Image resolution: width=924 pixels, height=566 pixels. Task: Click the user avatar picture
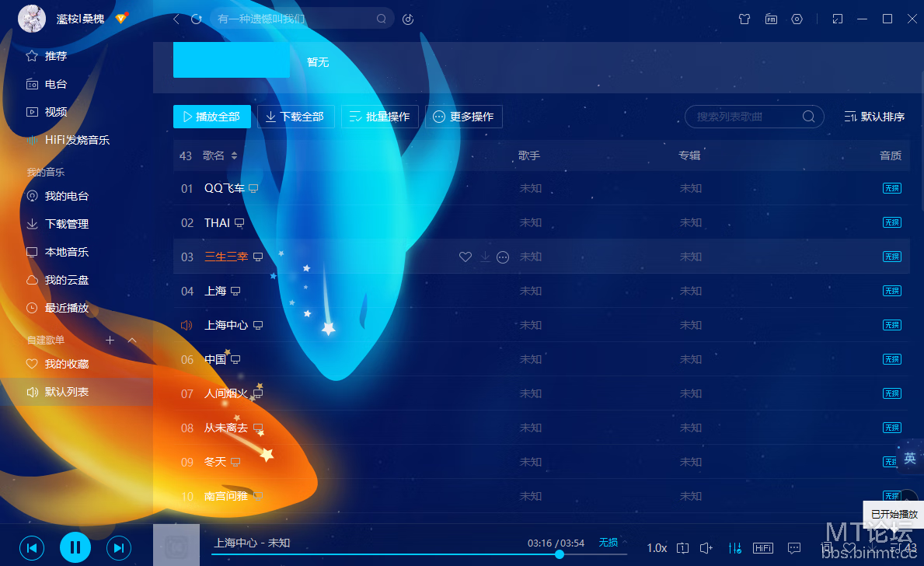coord(32,19)
